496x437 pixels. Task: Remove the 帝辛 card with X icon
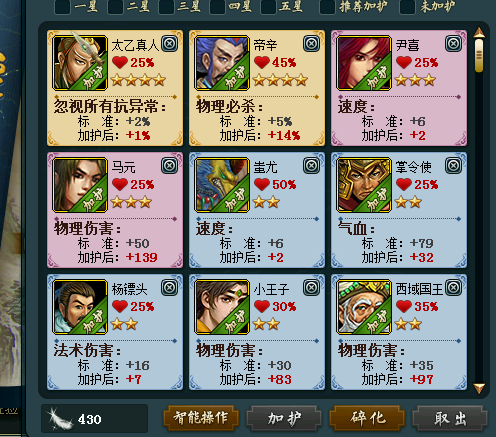311,44
